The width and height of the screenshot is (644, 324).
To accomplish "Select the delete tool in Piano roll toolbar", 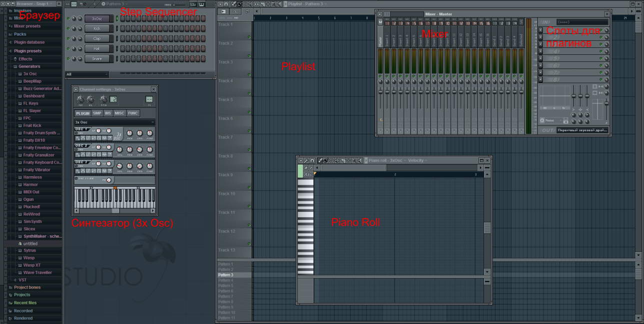I will [x=331, y=160].
